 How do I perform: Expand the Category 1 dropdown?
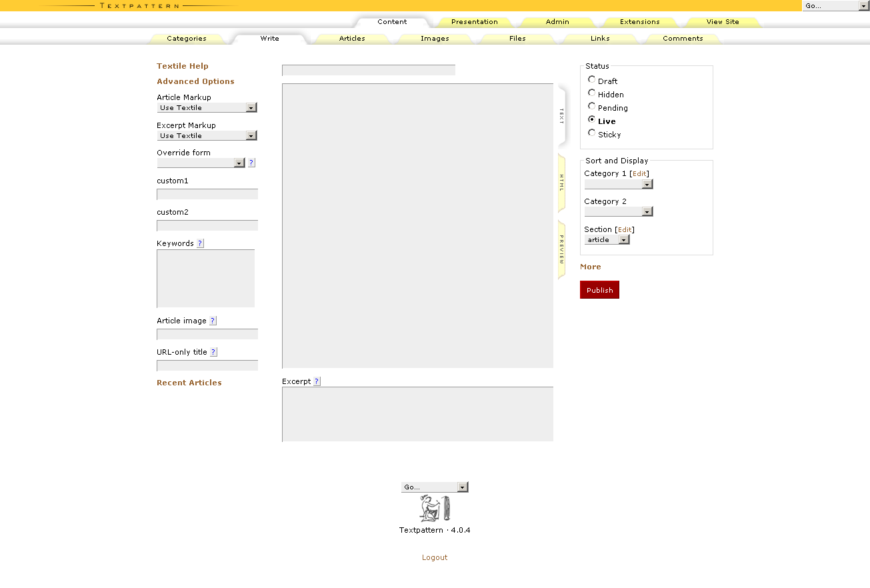(x=618, y=184)
